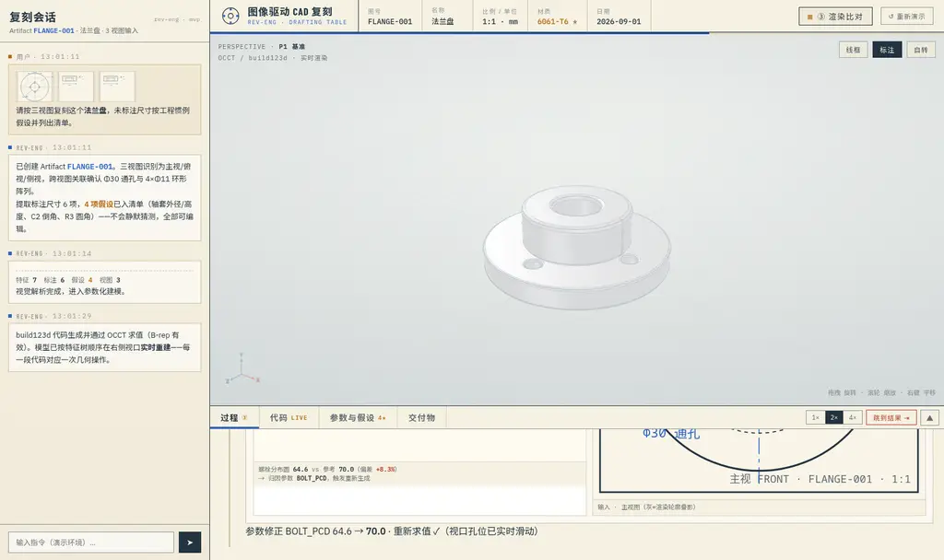
Task: Click the flange logo icon beside 图像驱动 CAD 复刻
Action: 230,17
